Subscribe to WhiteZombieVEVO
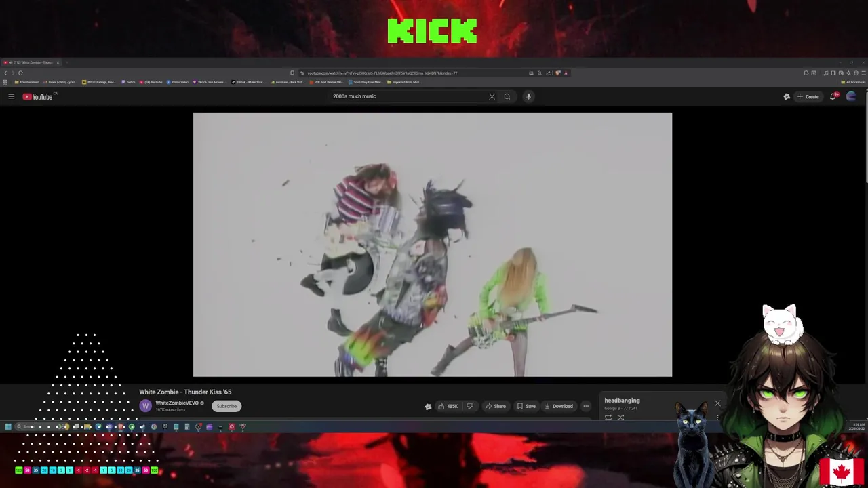868x488 pixels. [226, 406]
